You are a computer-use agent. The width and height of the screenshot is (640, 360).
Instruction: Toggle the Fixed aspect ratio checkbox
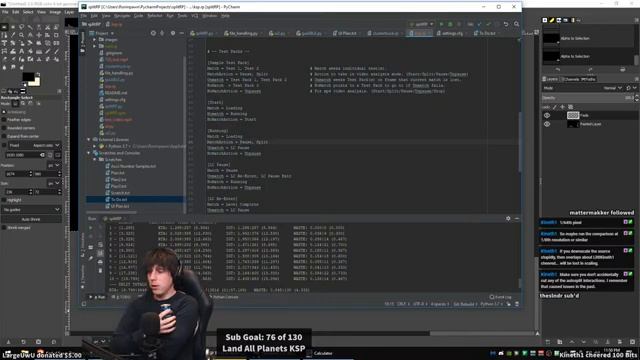point(4,145)
